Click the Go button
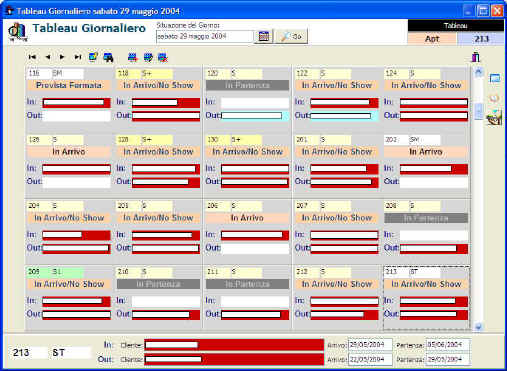507x371 pixels. 292,36
